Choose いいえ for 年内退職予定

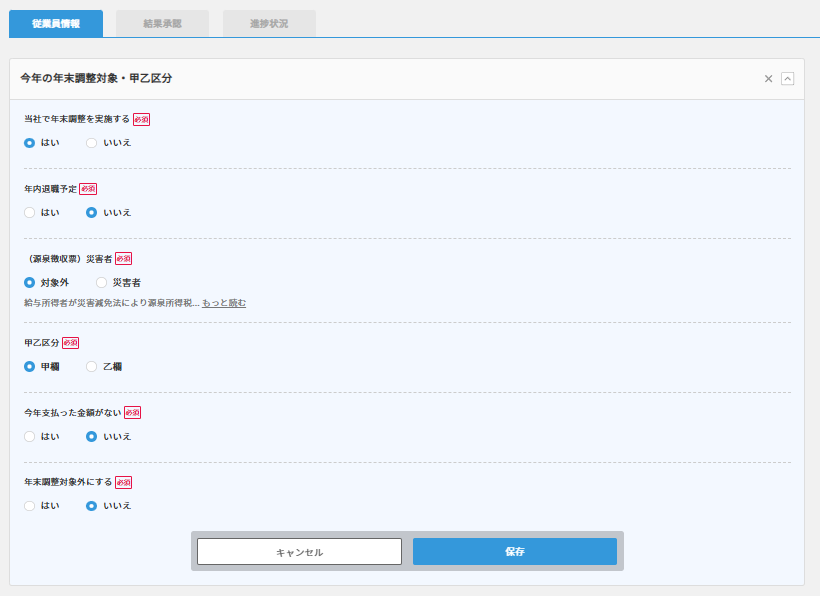click(x=92, y=213)
